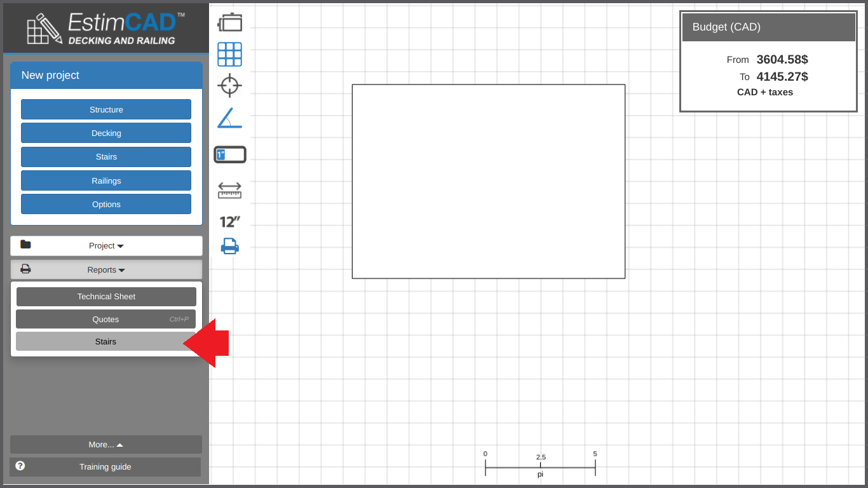Screen dimensions: 868x488
Task: Toggle the blue grid display icon
Action: [229, 55]
